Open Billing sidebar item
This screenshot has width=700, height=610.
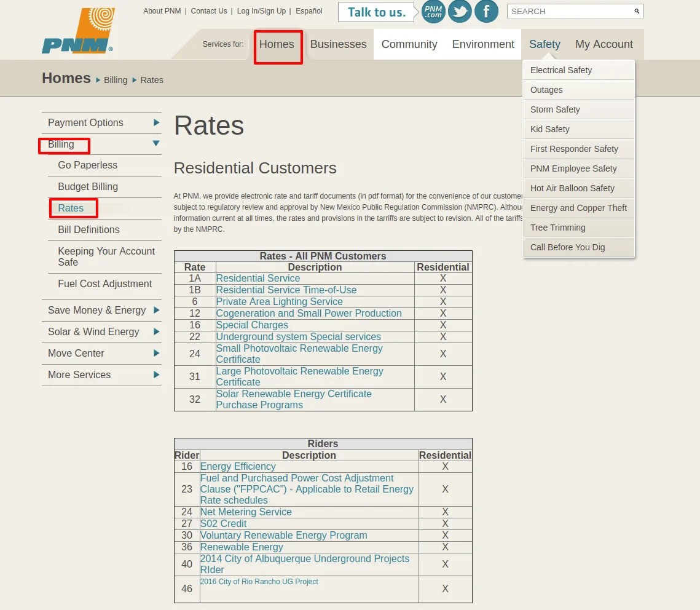(x=61, y=145)
